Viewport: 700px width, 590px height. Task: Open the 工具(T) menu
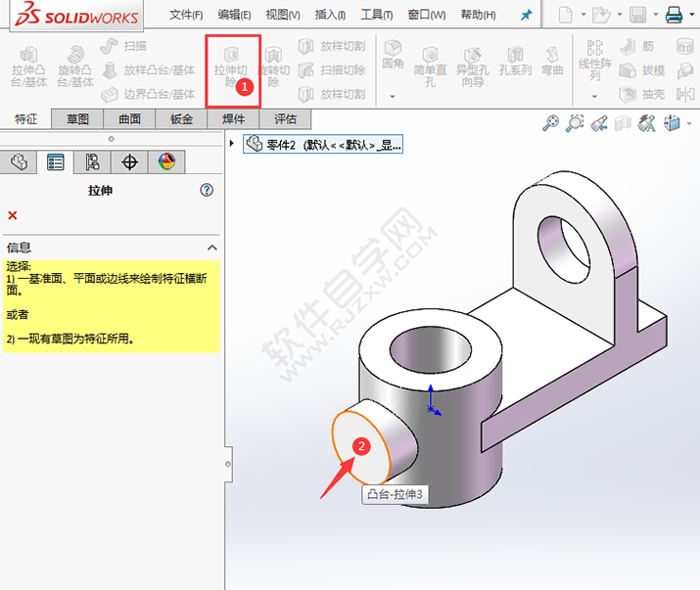[x=376, y=16]
